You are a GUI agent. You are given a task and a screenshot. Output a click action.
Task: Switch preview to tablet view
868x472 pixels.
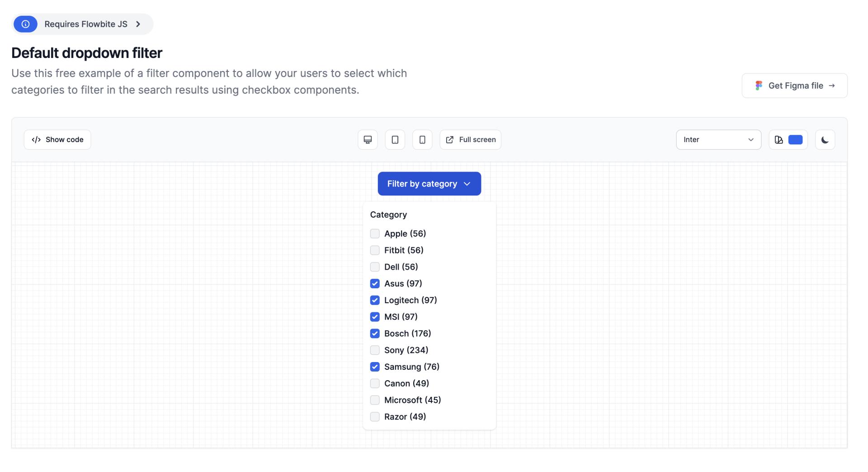(395, 139)
